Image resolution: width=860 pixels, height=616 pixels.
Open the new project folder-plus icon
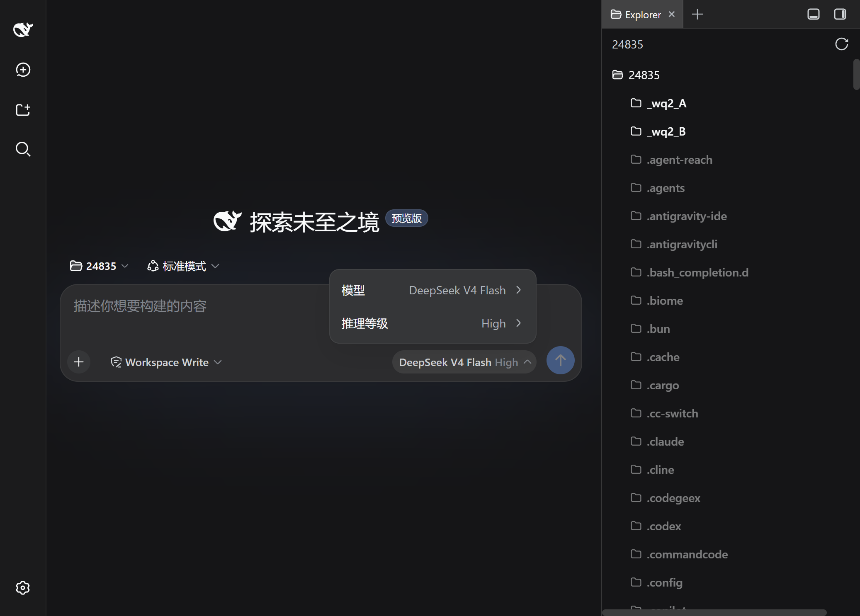click(23, 109)
